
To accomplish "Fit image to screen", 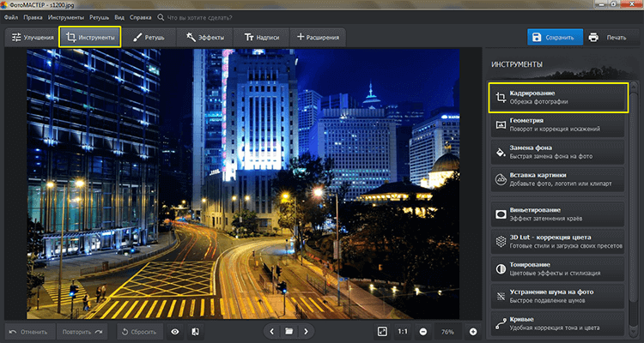I will click(382, 331).
